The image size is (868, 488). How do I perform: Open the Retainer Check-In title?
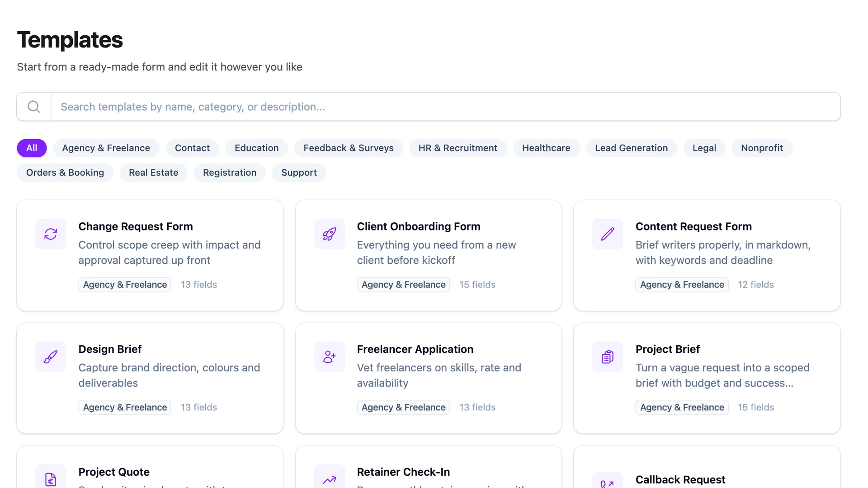point(403,472)
